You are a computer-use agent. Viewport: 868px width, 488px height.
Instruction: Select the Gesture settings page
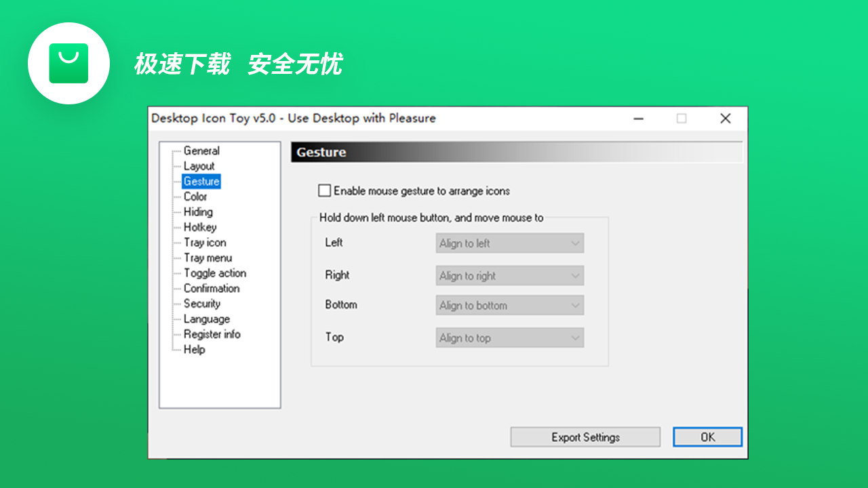(201, 181)
